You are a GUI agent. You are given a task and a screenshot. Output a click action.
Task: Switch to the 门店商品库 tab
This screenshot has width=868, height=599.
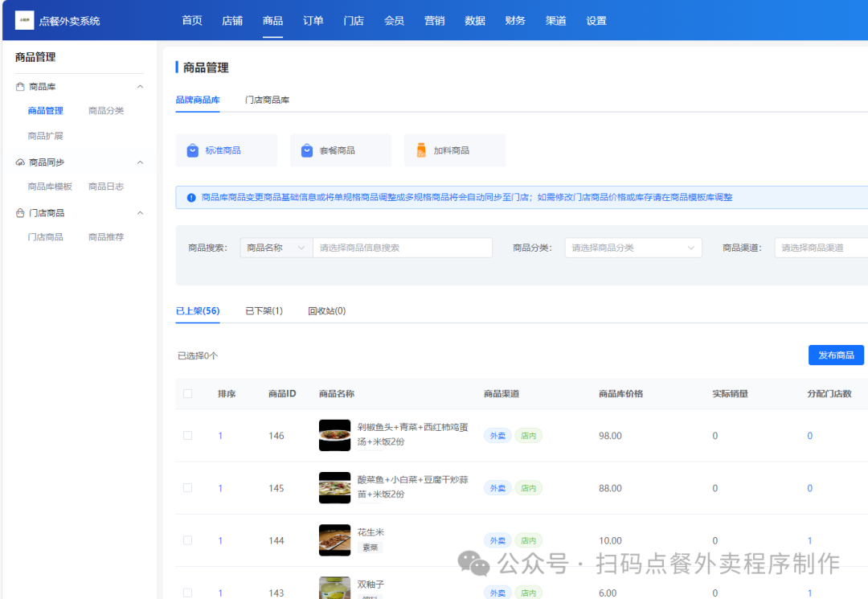267,101
